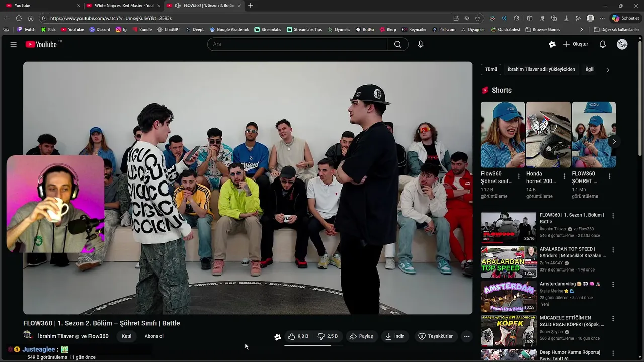Open the Sohbet et Copilot button
Image resolution: width=644 pixels, height=362 pixels.
coord(625,18)
